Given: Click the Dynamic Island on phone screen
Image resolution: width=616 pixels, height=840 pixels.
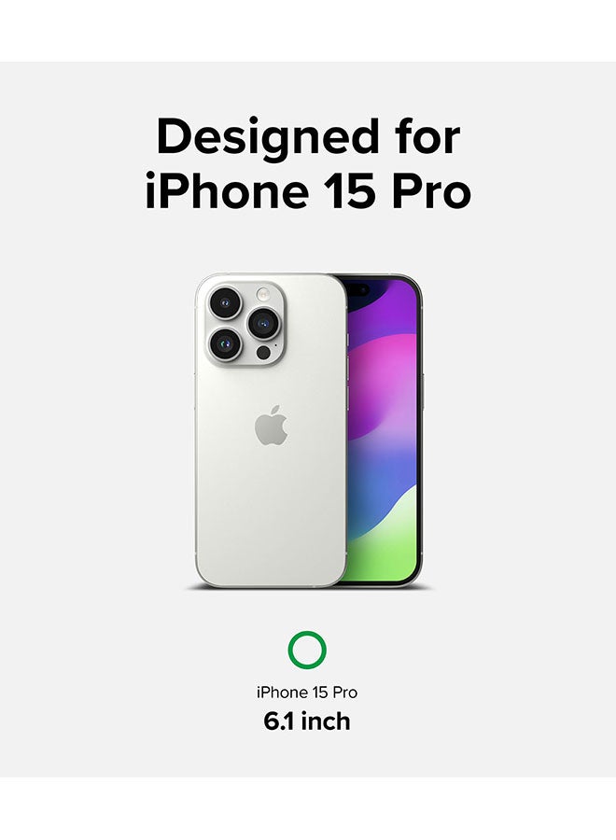Looking at the screenshot, I should coord(357,290).
